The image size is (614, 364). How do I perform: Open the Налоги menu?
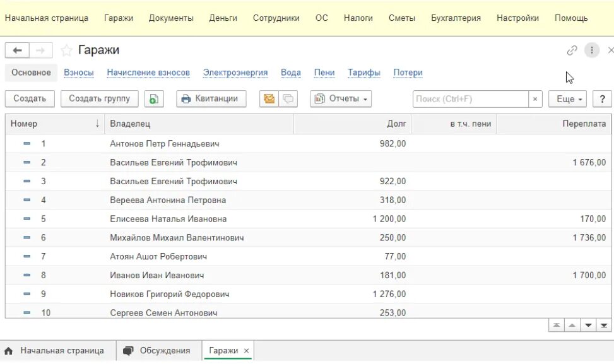pyautogui.click(x=358, y=18)
